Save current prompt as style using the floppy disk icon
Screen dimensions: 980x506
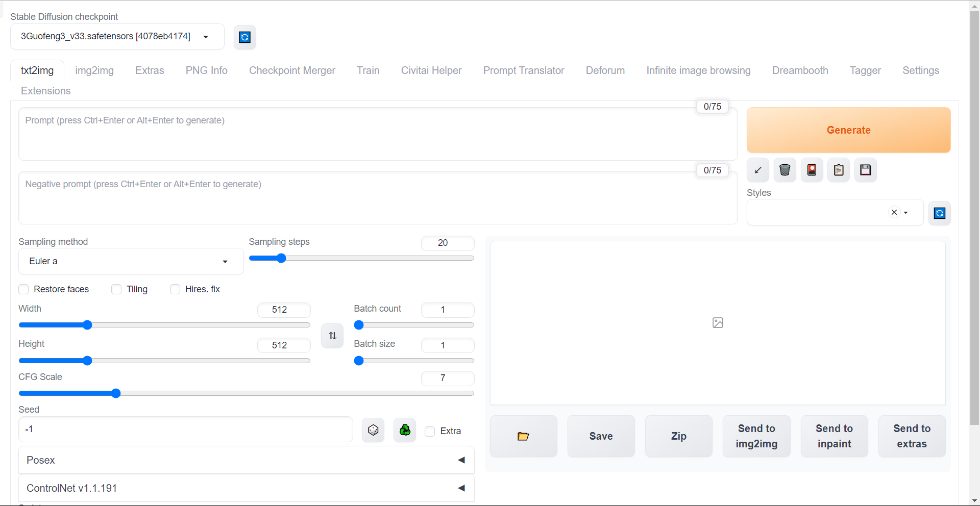point(866,170)
